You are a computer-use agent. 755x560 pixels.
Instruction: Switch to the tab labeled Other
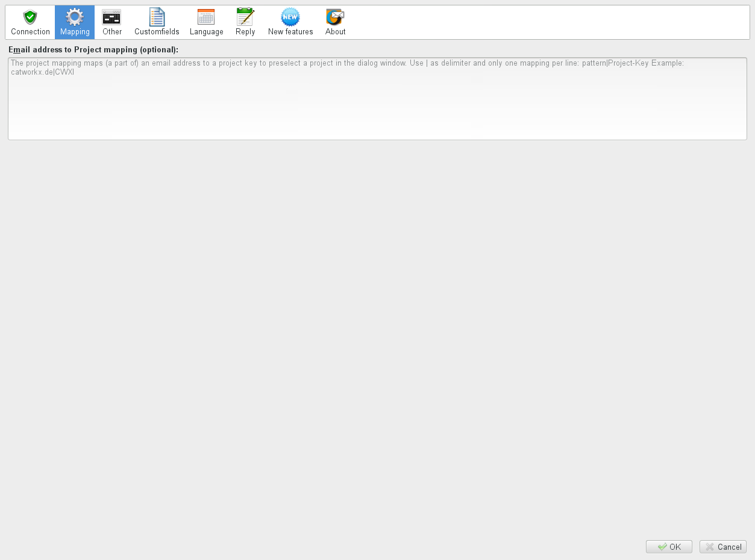[112, 32]
